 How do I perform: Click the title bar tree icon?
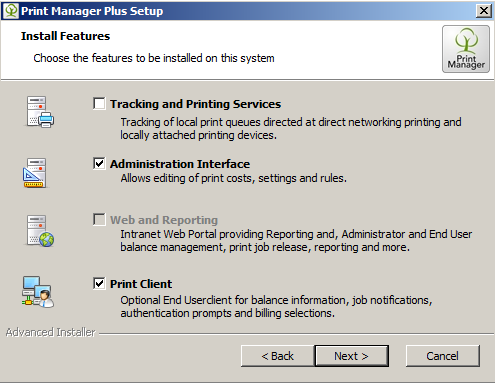pyautogui.click(x=11, y=11)
